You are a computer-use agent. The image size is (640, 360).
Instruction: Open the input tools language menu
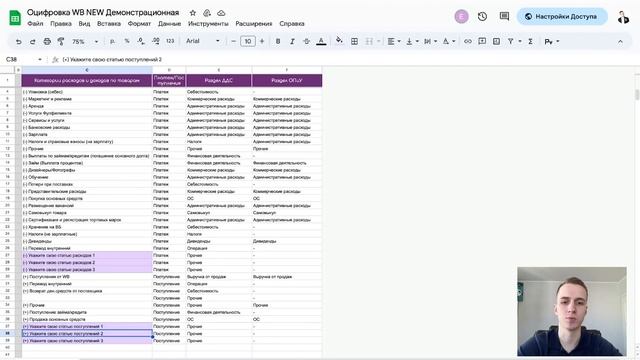tap(551, 41)
